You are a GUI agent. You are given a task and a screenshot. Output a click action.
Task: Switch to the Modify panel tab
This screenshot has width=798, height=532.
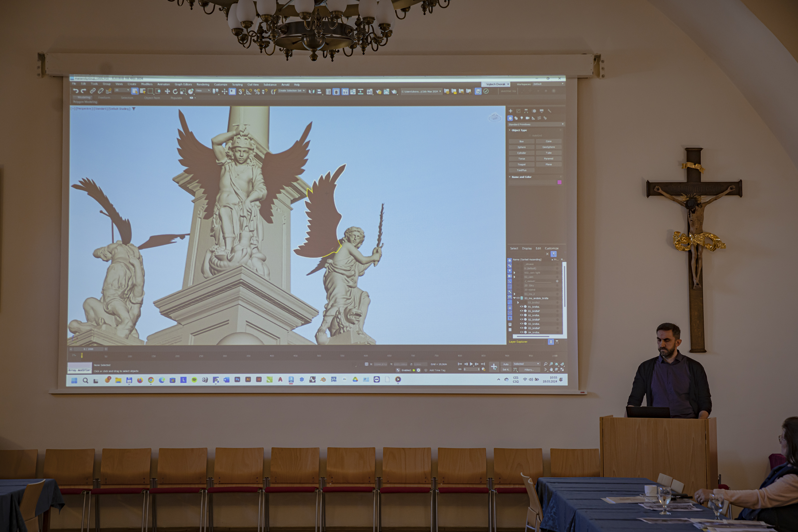518,111
